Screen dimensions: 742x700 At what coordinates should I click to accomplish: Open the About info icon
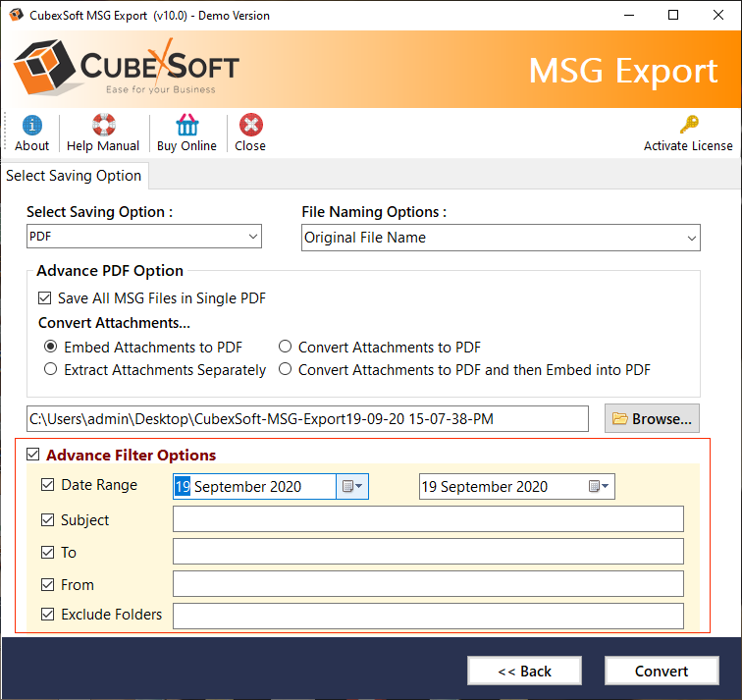[31, 126]
